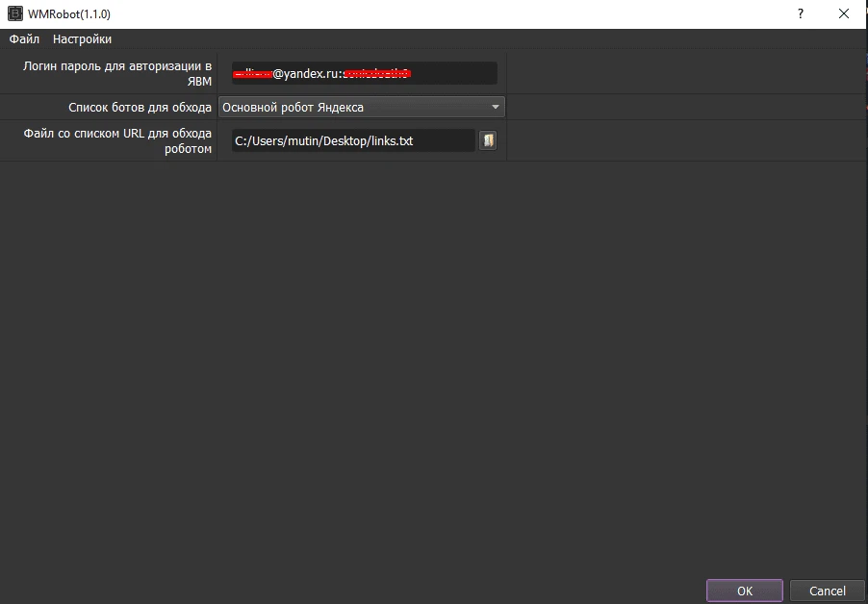Click the empty cell right of the login field
The image size is (868, 604).
pos(686,73)
